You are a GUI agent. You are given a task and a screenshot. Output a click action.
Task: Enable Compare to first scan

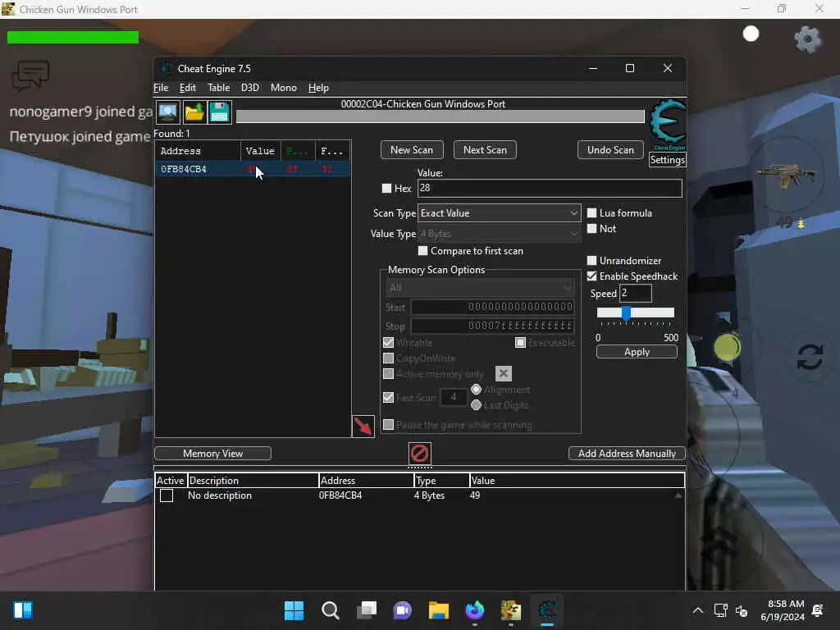click(x=422, y=251)
